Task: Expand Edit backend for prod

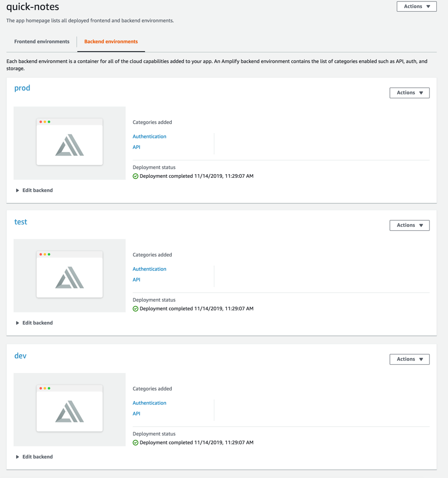Action: [34, 190]
